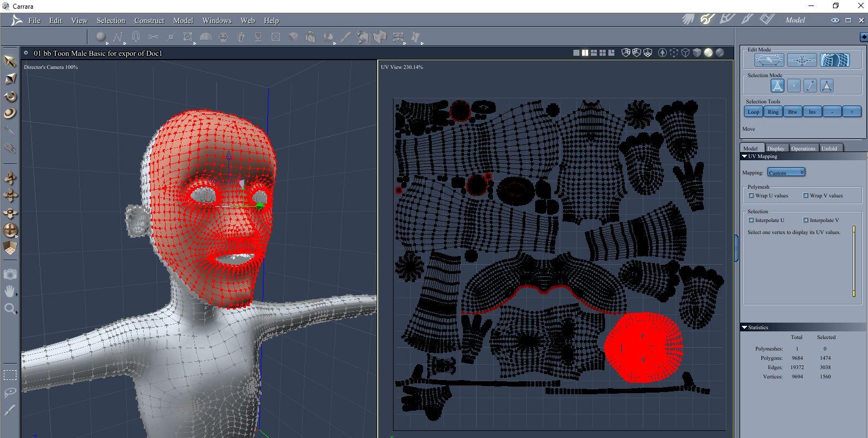The image size is (868, 438).
Task: Enable Wrap V values checkbox
Action: (x=806, y=196)
